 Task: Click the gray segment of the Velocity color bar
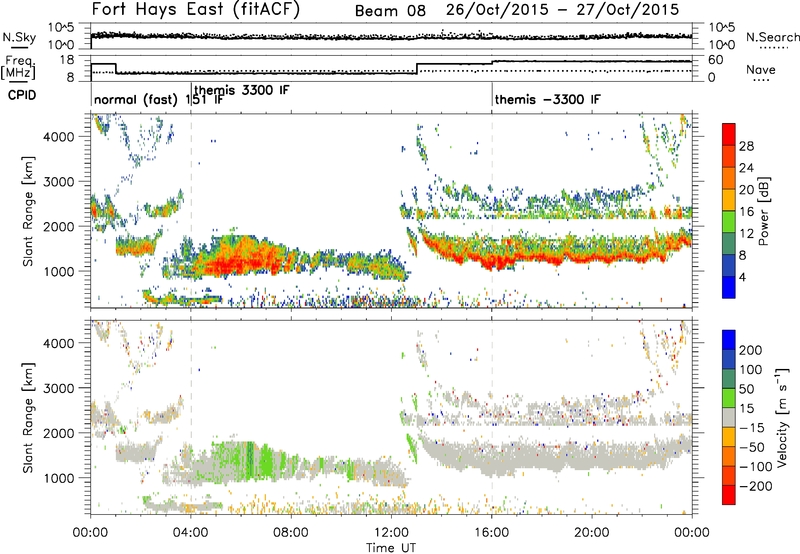click(729, 418)
